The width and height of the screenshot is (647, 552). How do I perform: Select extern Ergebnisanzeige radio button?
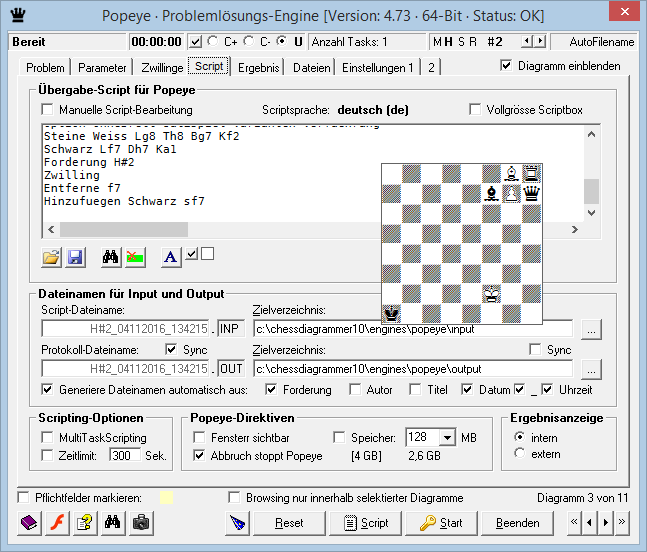point(519,453)
